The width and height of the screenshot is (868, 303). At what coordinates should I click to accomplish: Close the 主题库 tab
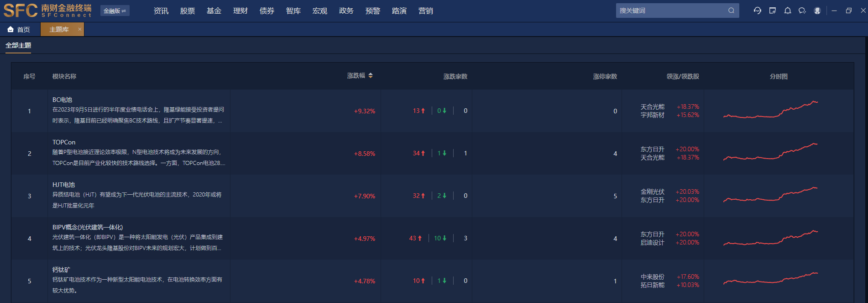point(80,29)
